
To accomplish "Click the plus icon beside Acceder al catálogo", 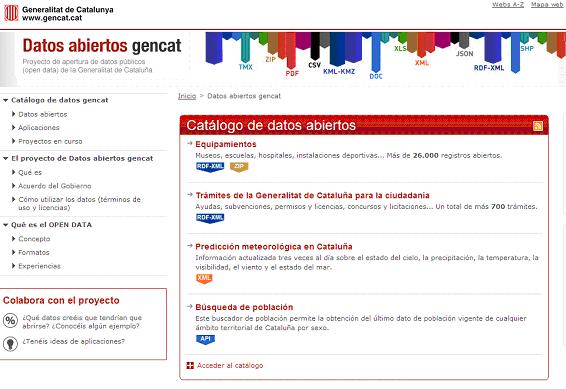I will point(190,366).
